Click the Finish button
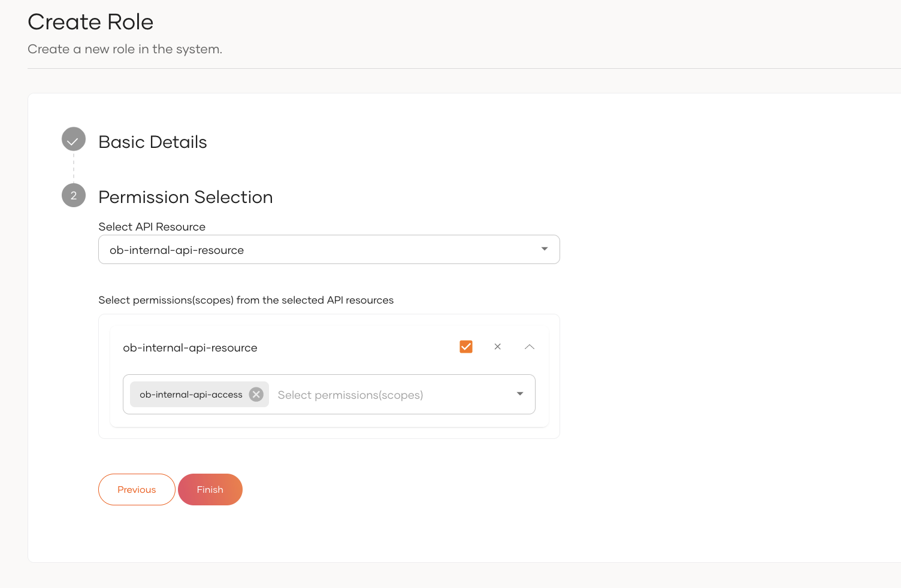Image resolution: width=901 pixels, height=588 pixels. tap(210, 490)
